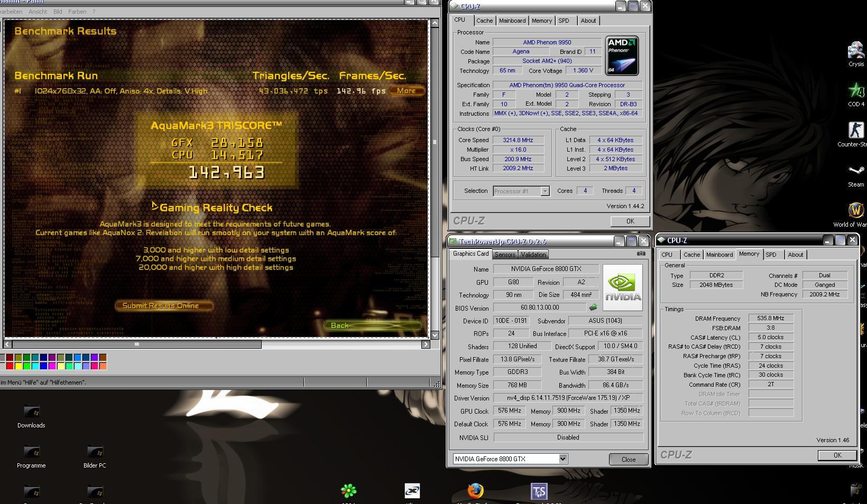Viewport: 867px width, 504px height.
Task: Open About tab in top CPU-Z
Action: (x=588, y=21)
